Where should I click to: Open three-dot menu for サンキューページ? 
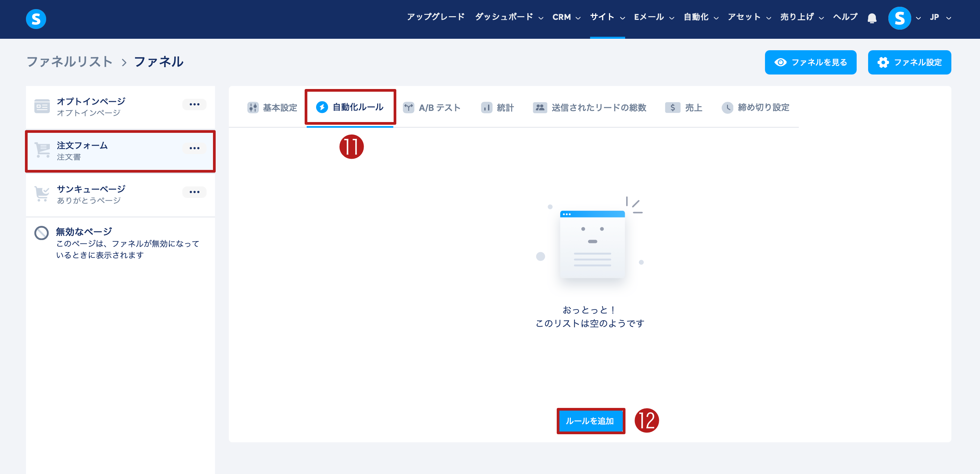pos(194,192)
